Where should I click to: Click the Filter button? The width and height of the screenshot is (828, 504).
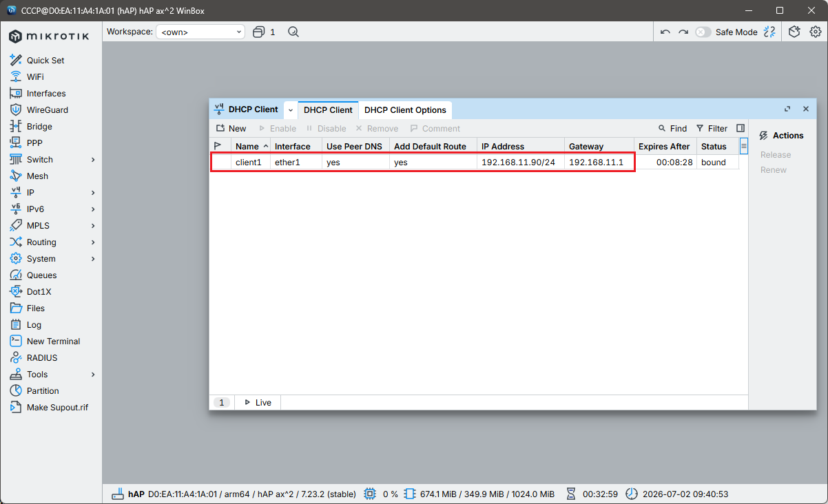click(712, 128)
